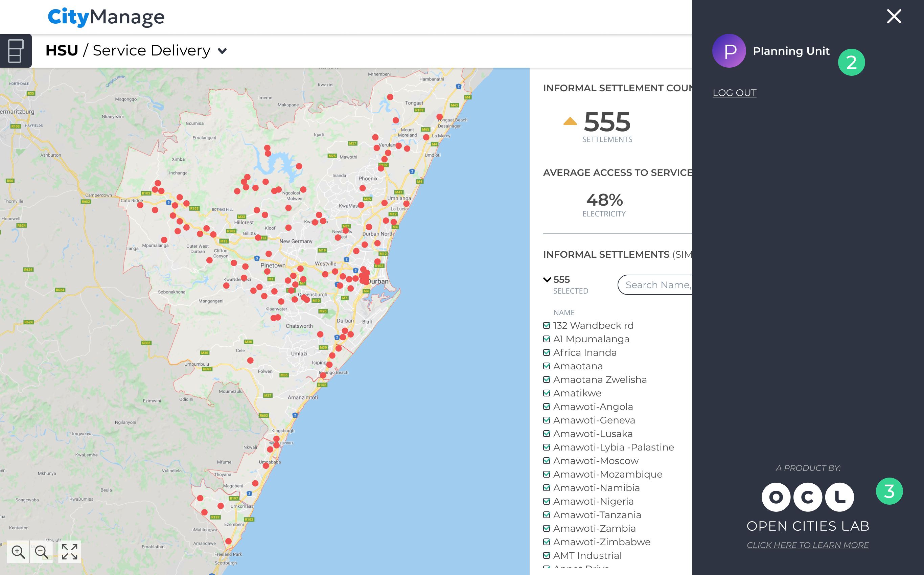
Task: Uncheck Amawoti-Lusaka settlement
Action: pyautogui.click(x=547, y=434)
